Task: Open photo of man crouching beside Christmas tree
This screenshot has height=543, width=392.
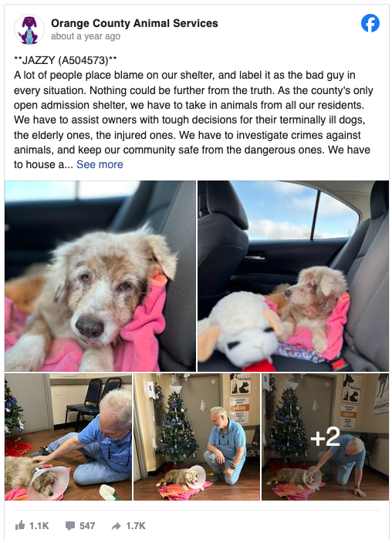Action: [197, 437]
